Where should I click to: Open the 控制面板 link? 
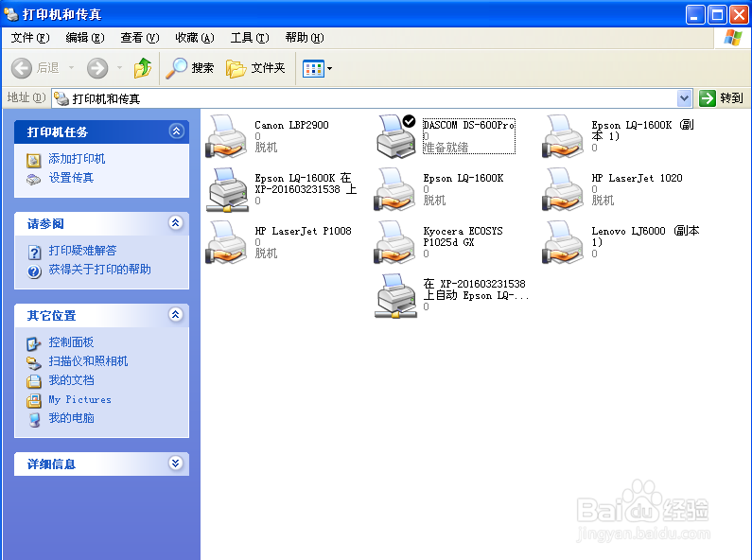pos(71,342)
